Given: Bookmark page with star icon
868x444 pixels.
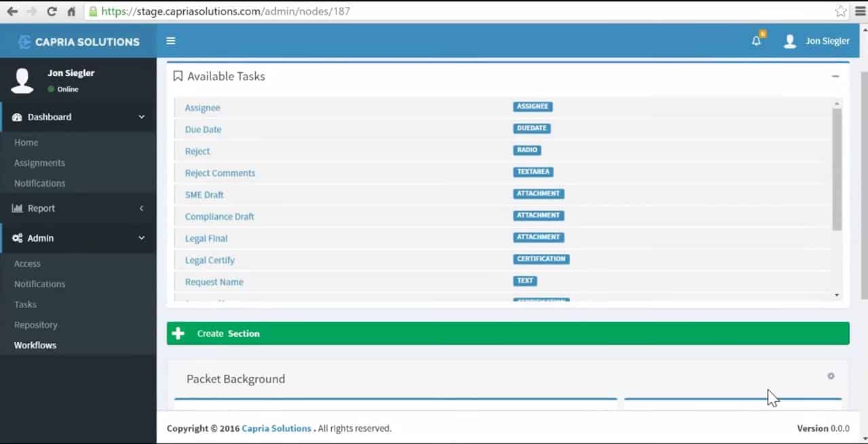Looking at the screenshot, I should (841, 12).
